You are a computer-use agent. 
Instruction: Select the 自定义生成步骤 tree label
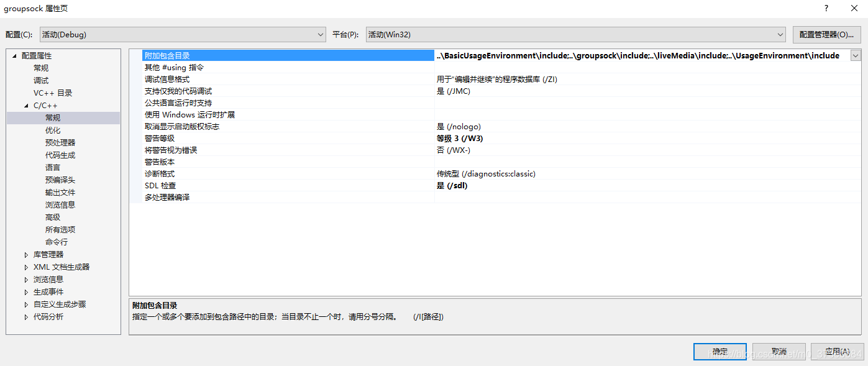(60, 304)
